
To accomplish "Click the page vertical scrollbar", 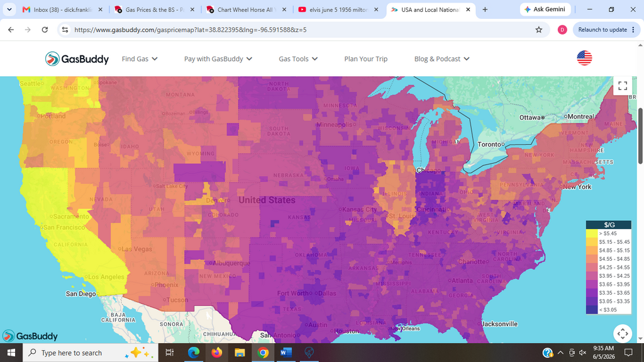I will pos(640,136).
